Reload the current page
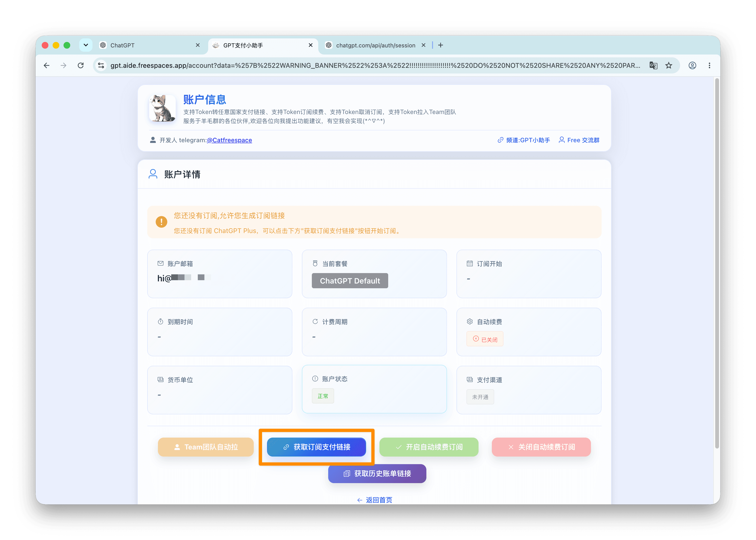Viewport: 756px width, 540px height. click(x=80, y=65)
